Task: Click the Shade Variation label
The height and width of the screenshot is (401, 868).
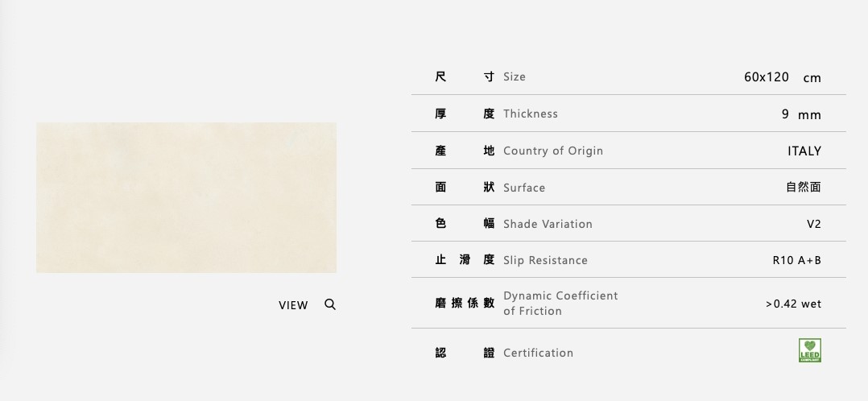Action: pyautogui.click(x=548, y=224)
